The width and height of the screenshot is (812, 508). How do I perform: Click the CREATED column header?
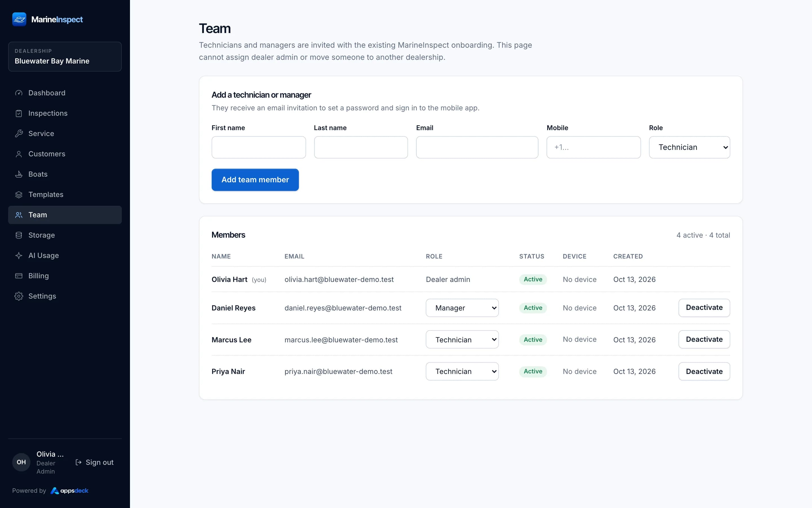point(628,256)
